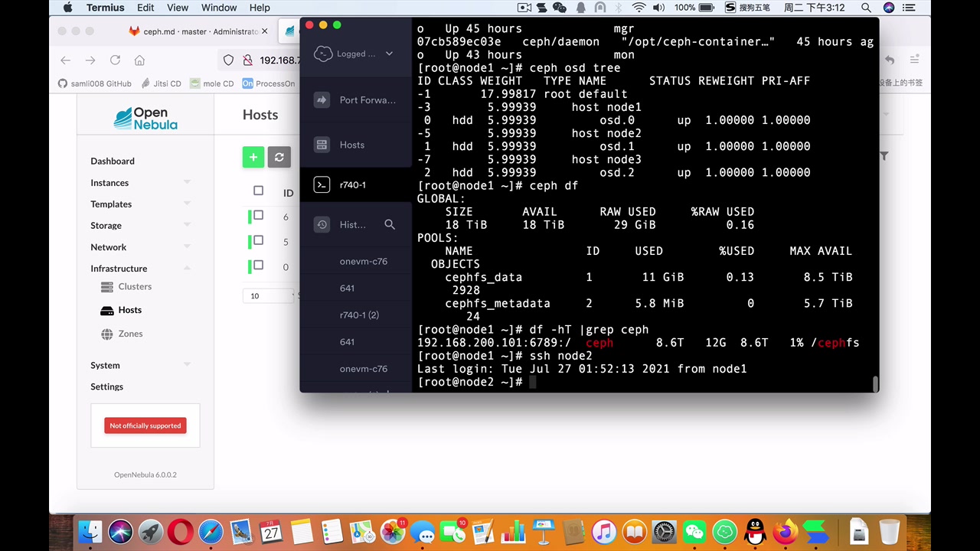Open the Trash in the Dock
980x551 pixels.
tap(890, 532)
